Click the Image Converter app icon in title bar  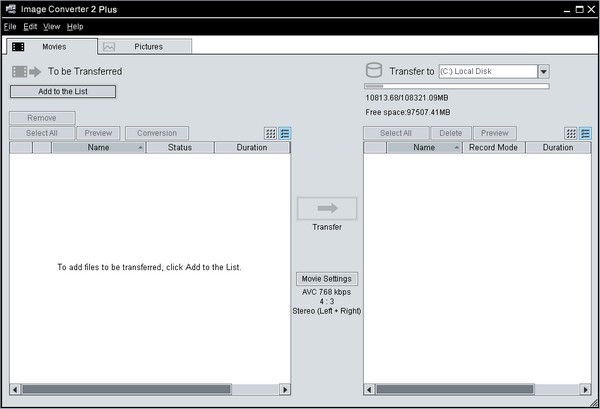[x=11, y=9]
